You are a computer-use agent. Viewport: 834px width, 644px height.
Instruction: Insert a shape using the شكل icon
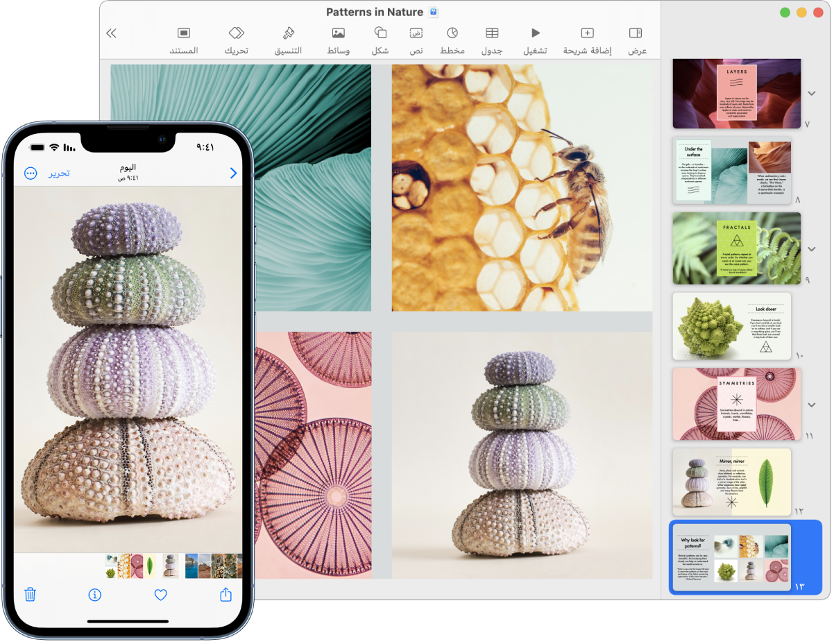click(x=379, y=33)
